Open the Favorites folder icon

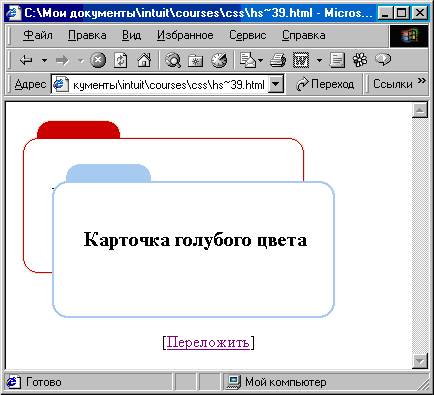point(196,60)
